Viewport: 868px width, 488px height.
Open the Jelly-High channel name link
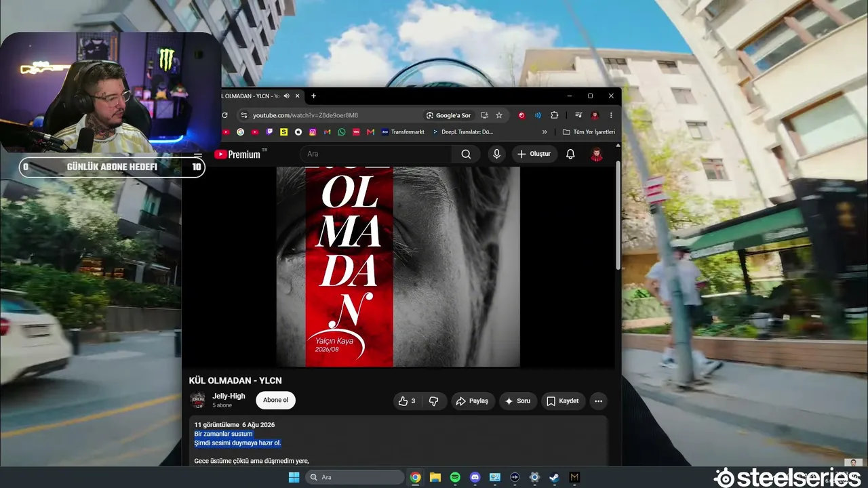coord(229,396)
